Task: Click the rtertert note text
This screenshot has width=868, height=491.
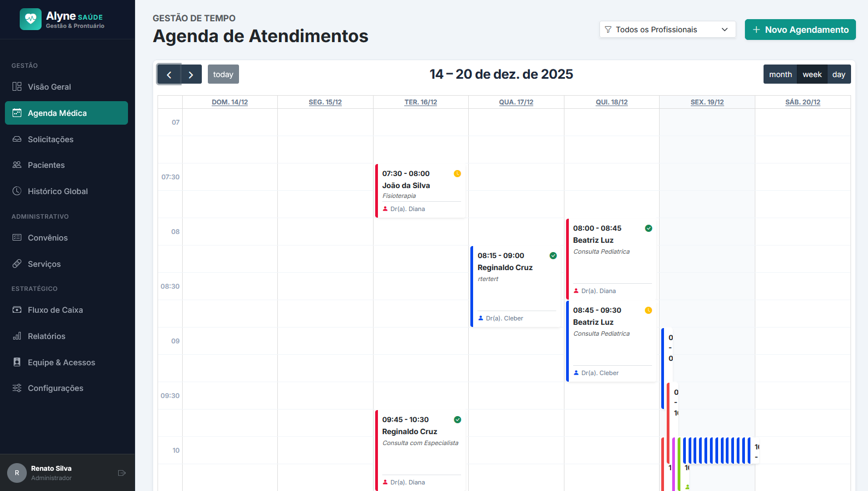Action: (x=488, y=279)
